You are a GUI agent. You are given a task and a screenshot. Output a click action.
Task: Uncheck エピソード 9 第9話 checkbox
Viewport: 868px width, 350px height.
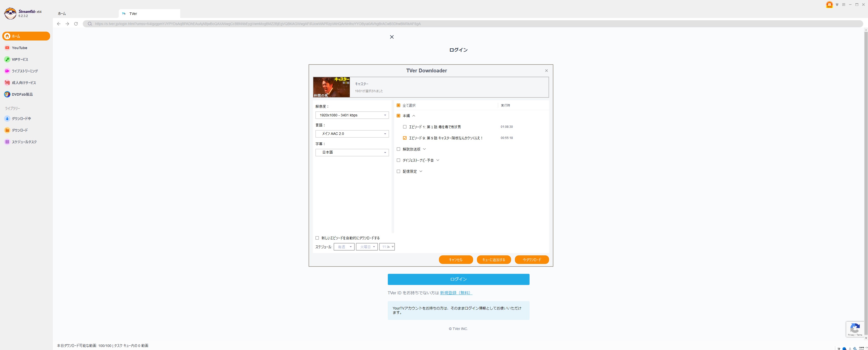click(405, 138)
